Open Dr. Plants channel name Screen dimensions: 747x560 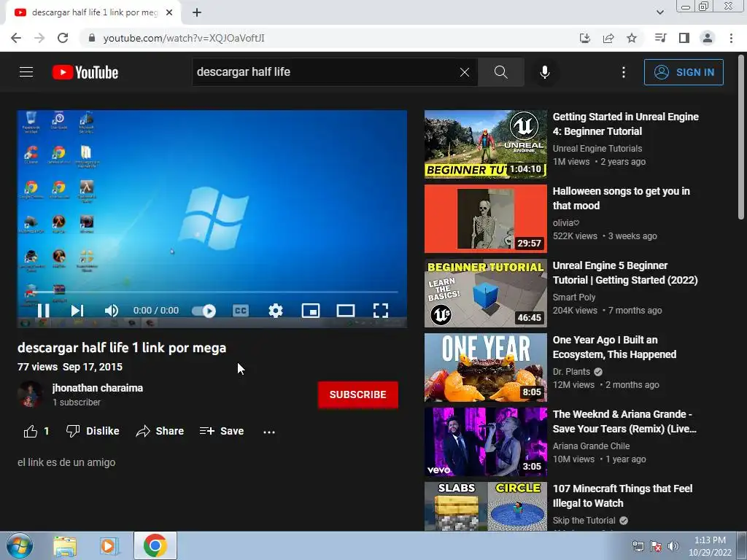tap(571, 371)
